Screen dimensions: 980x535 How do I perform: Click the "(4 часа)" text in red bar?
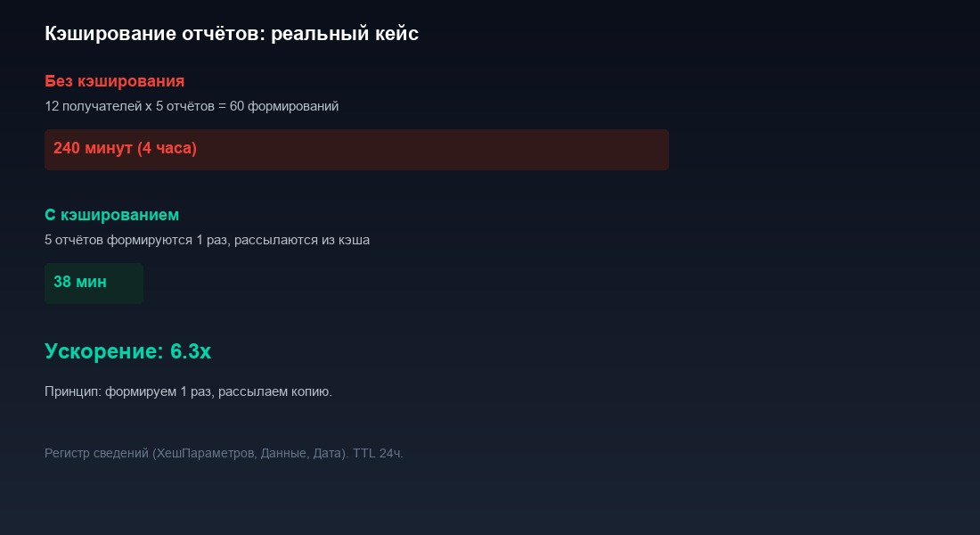tap(167, 148)
